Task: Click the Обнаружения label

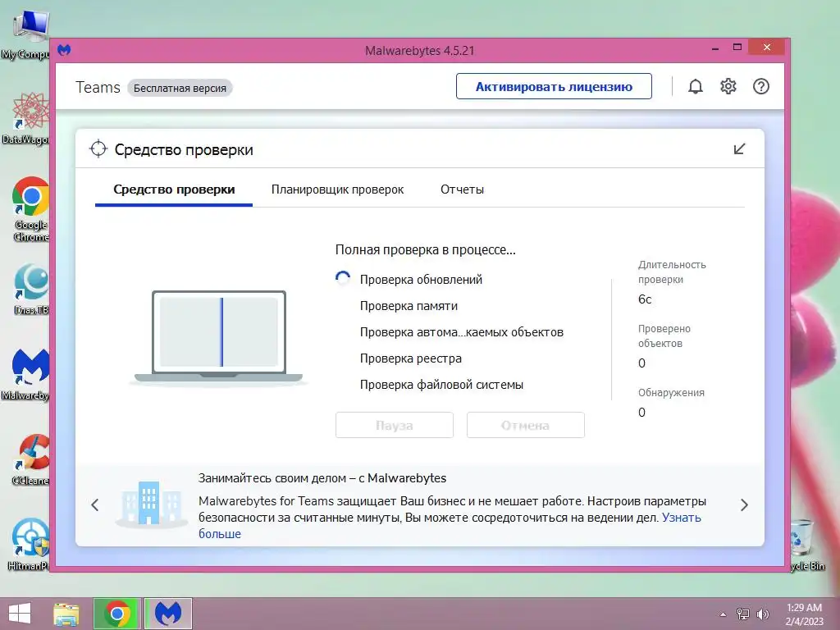Action: click(671, 393)
